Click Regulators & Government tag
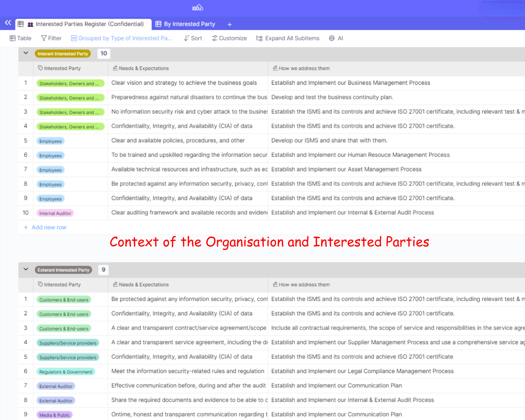This screenshot has width=525, height=420. [65, 372]
